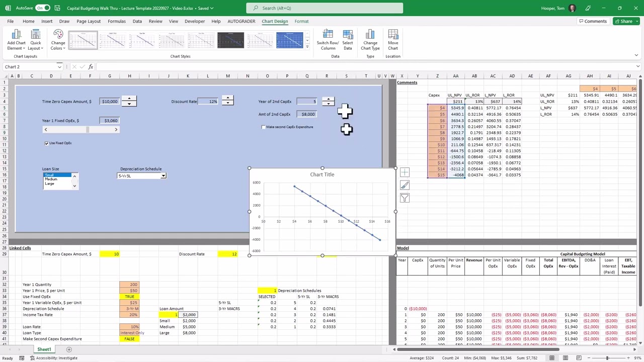Switch to Normal view in status bar
The image size is (644, 362).
point(552,358)
